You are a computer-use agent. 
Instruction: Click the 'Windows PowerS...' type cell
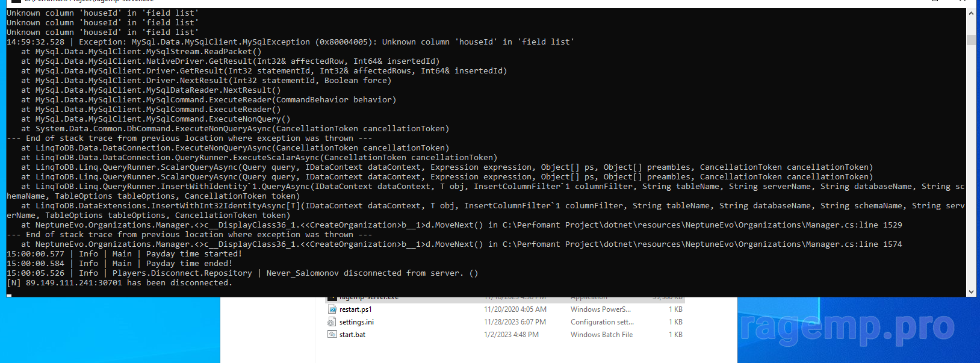tap(601, 309)
